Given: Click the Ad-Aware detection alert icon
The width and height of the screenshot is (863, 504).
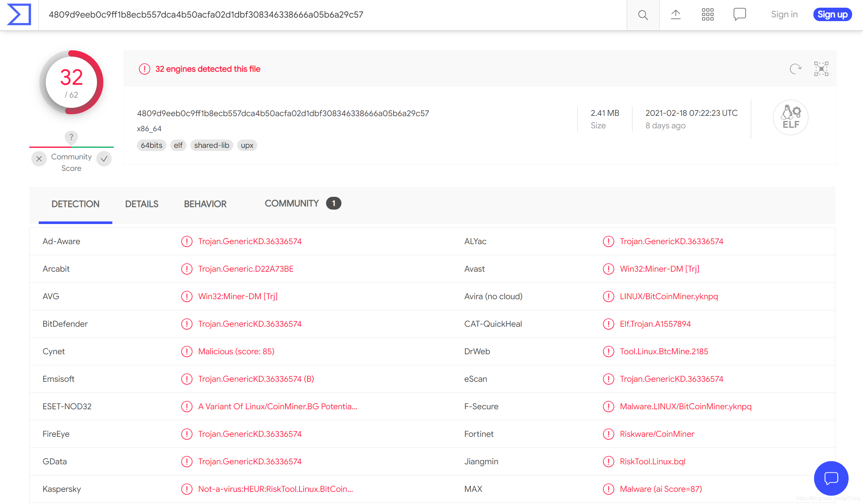Looking at the screenshot, I should coord(187,241).
